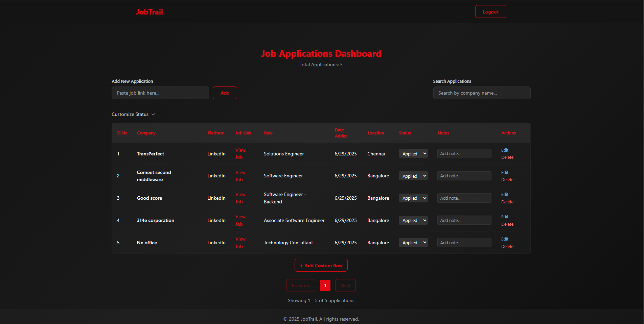Edit the 314e corporation application
Image resolution: width=644 pixels, height=324 pixels.
click(x=505, y=217)
